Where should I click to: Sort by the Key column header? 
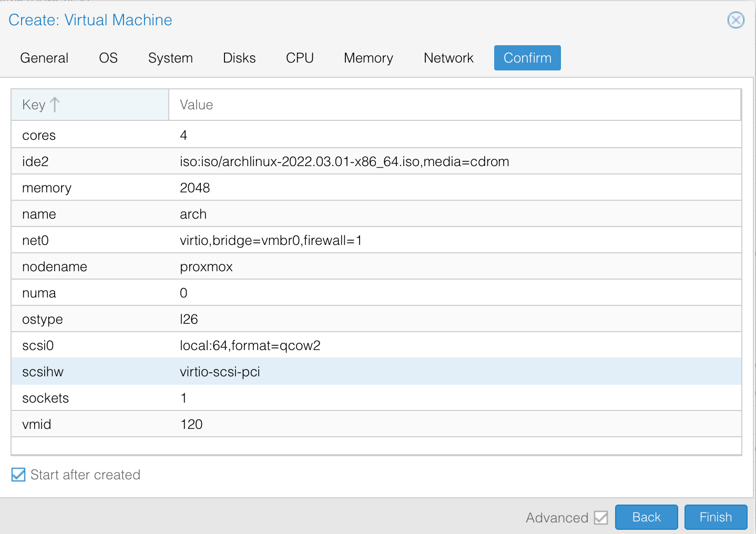pos(90,105)
